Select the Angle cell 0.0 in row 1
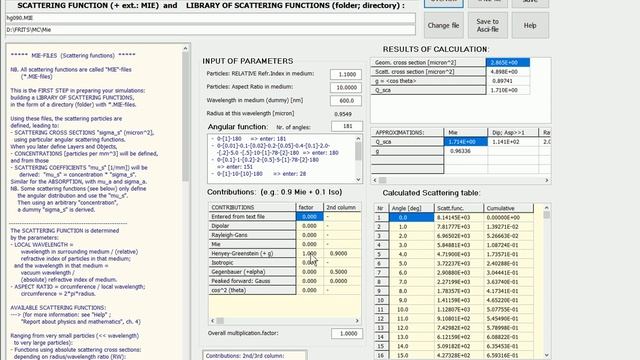The height and width of the screenshot is (360, 640). coord(411,218)
